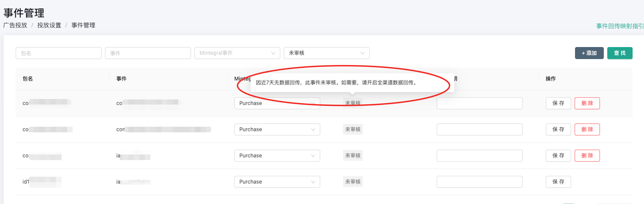
Task: Click 保存 in the first row
Action: coord(558,103)
